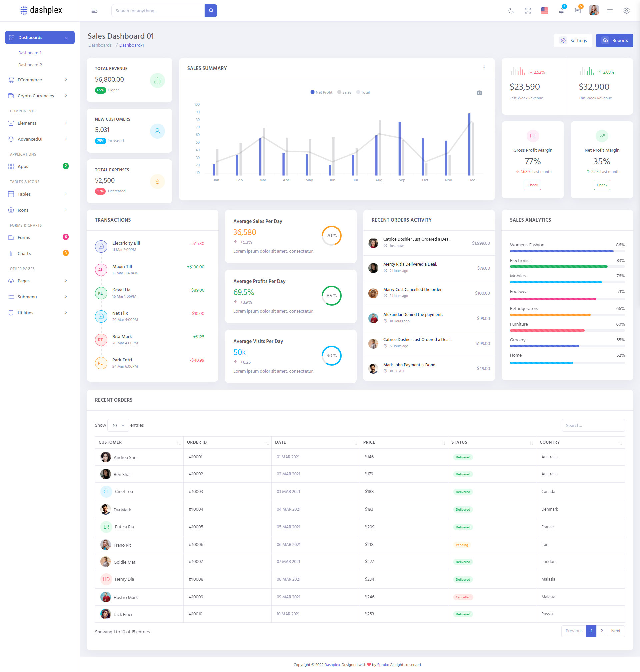Open Sales Summary three-dot menu
The height and width of the screenshot is (672, 640).
pos(484,68)
